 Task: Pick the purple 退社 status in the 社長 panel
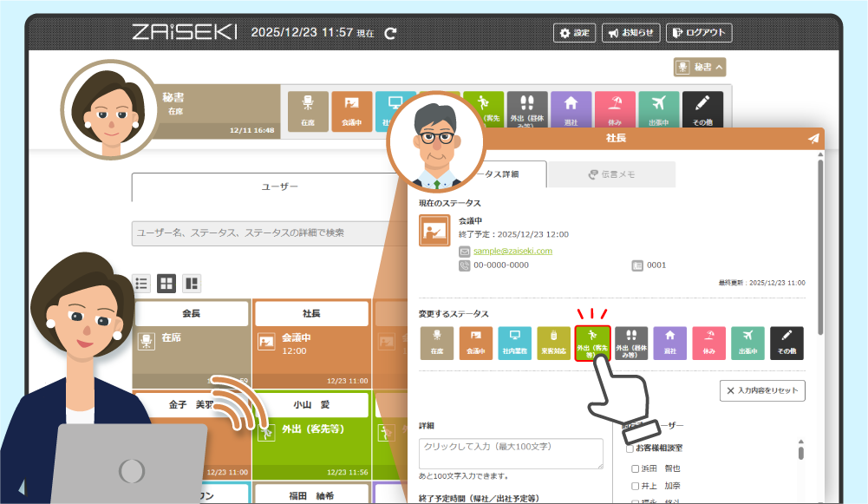(669, 344)
